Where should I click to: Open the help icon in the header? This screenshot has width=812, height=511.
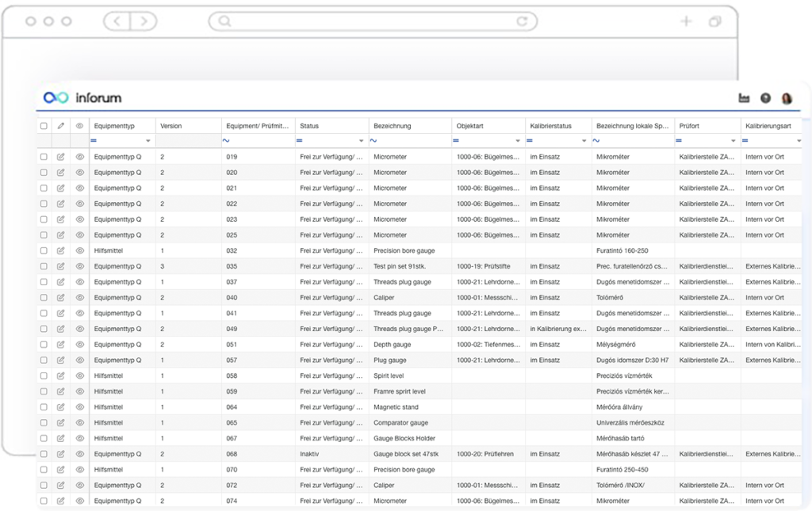coord(765,98)
